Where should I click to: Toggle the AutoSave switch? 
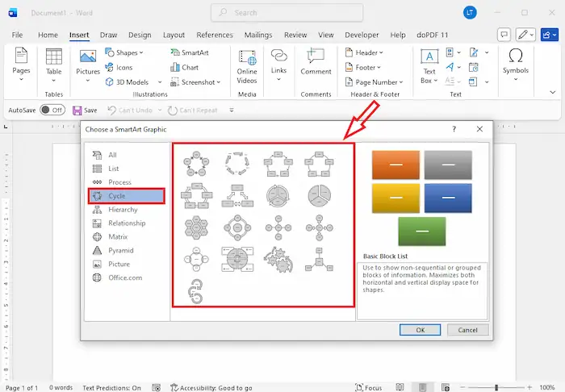click(x=52, y=111)
